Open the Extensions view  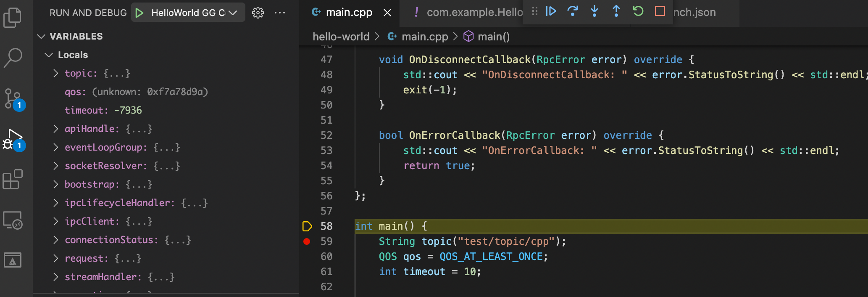coord(13,180)
